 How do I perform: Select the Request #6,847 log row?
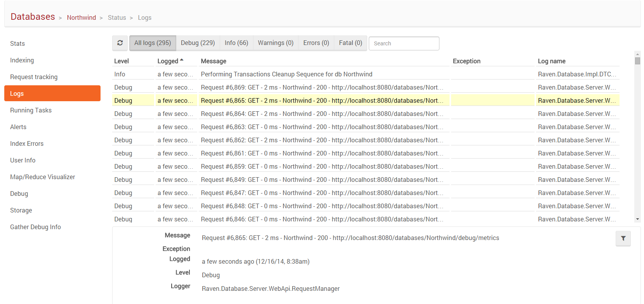(x=366, y=193)
